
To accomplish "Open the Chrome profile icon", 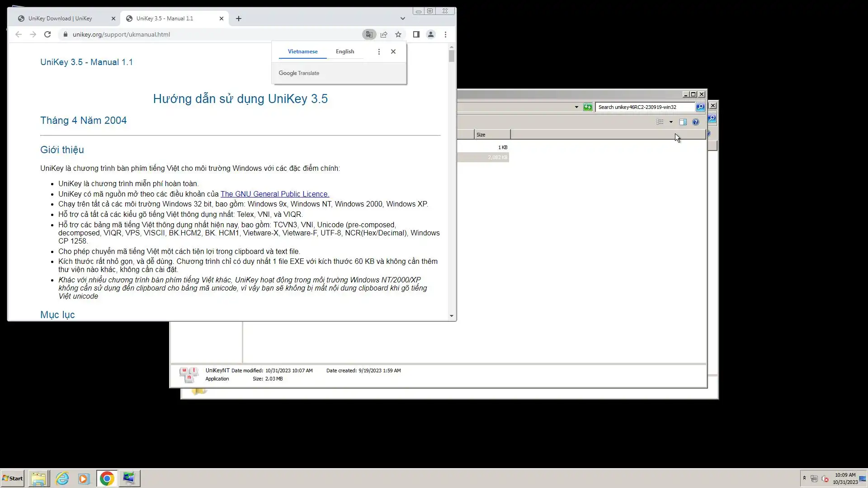I will pos(431,34).
